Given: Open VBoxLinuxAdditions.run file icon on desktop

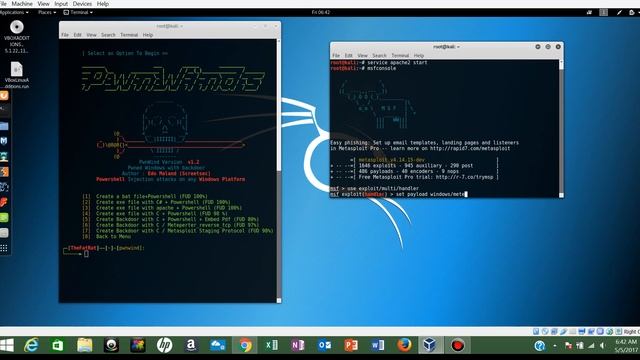Looking at the screenshot, I should [16, 69].
